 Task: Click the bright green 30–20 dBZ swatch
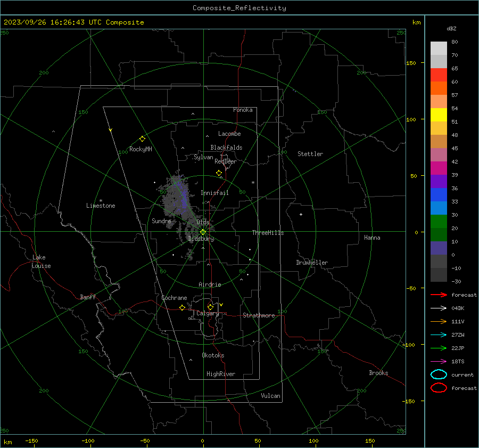pyautogui.click(x=439, y=222)
